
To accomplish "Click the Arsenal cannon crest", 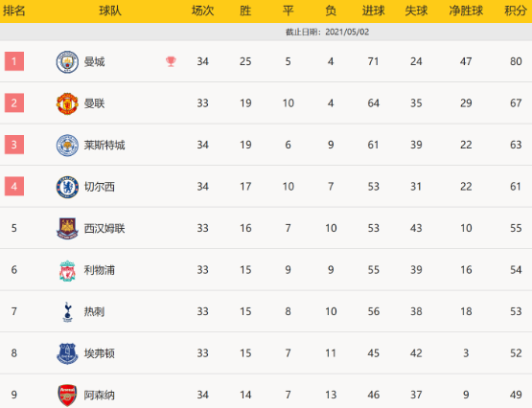I will click(67, 396).
